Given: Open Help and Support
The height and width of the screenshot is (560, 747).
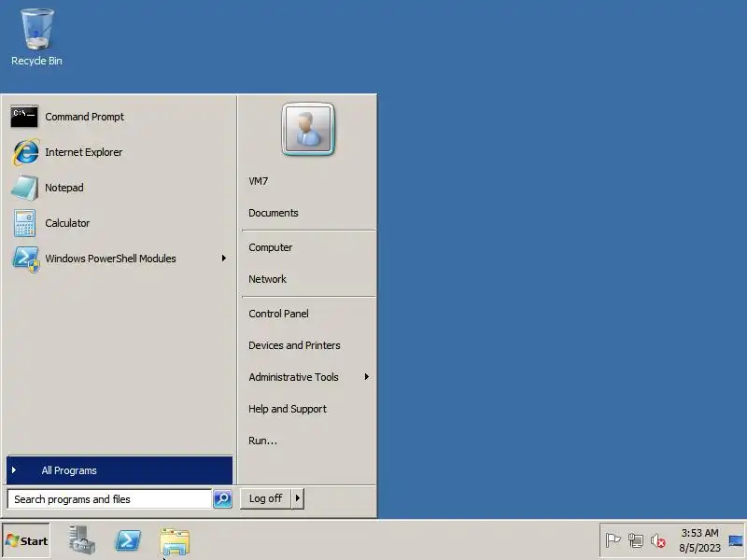Looking at the screenshot, I should pyautogui.click(x=288, y=409).
